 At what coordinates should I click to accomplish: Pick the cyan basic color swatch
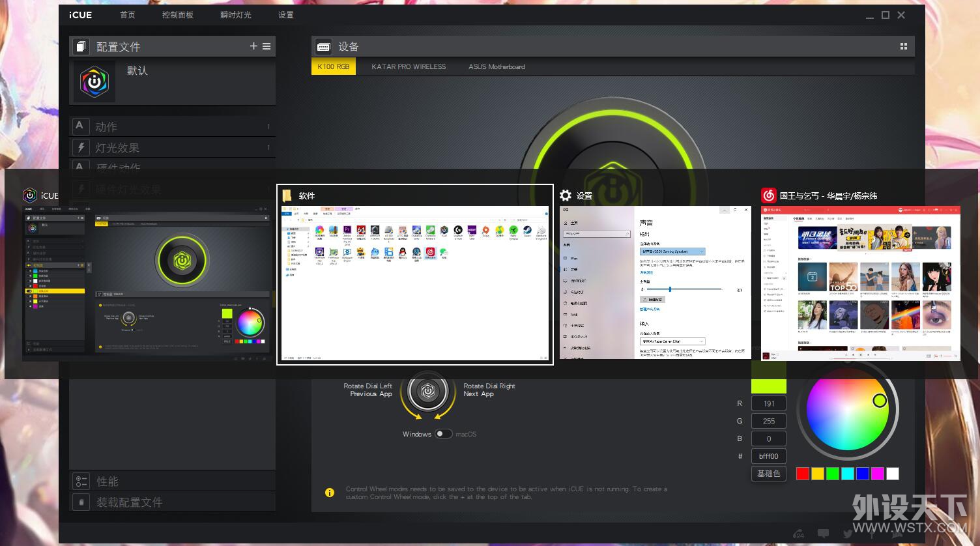848,474
